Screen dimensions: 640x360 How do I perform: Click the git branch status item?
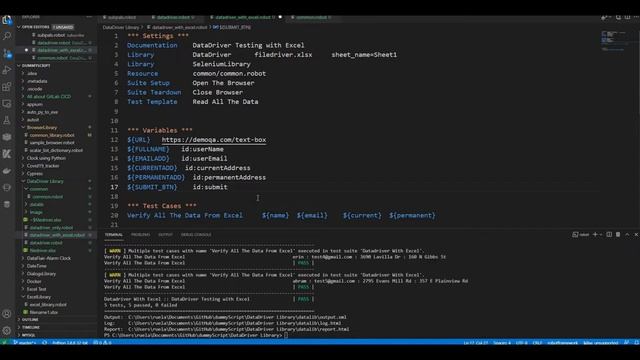(25, 343)
